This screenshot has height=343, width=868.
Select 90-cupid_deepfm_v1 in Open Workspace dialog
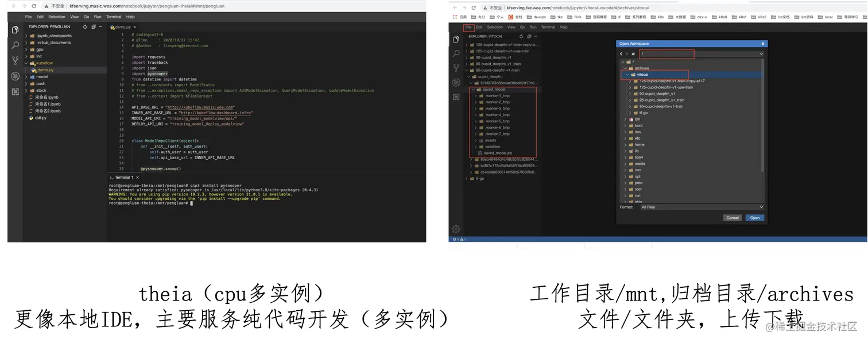click(x=657, y=94)
